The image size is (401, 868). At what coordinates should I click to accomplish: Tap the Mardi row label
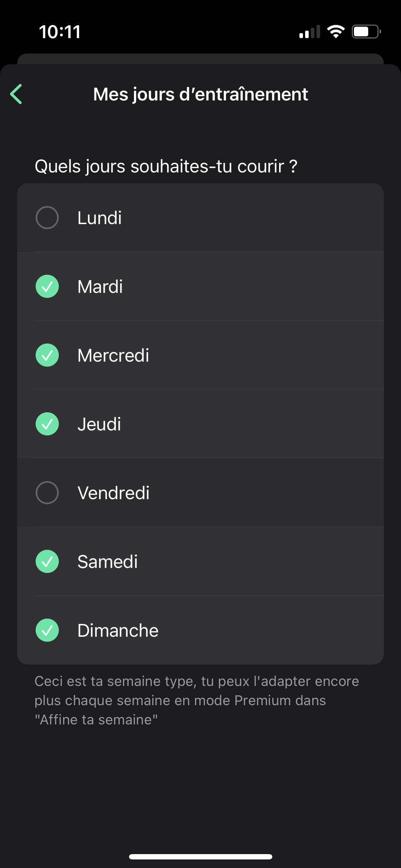pyautogui.click(x=100, y=286)
